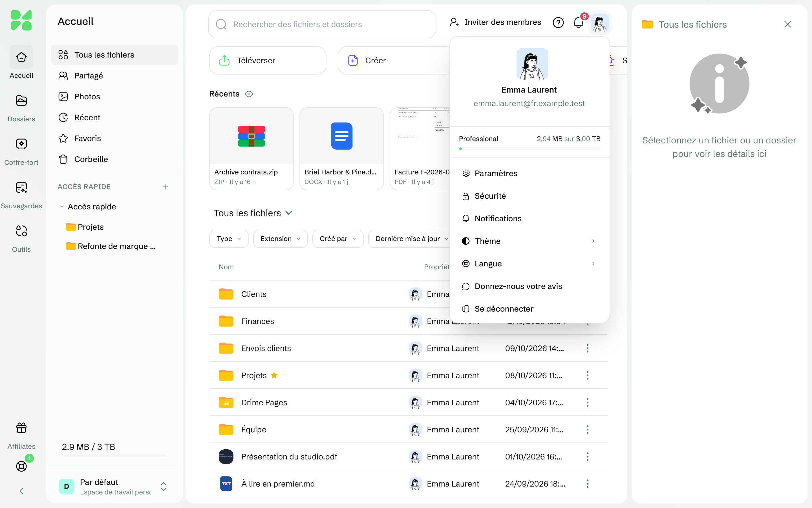812x508 pixels.
Task: Open the Refonte de marque quick access folder
Action: [111, 246]
